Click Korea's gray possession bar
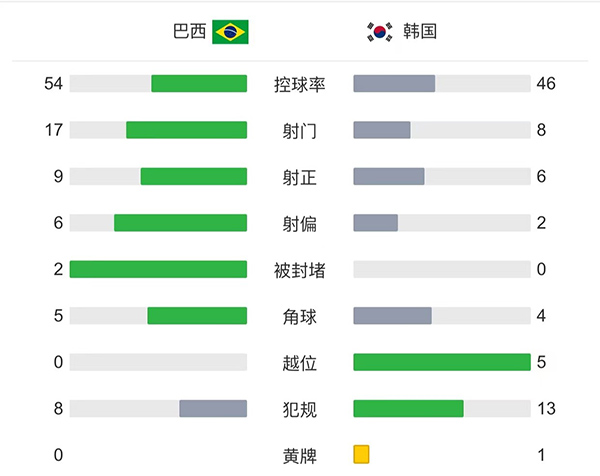This screenshot has width=600, height=476. (394, 84)
